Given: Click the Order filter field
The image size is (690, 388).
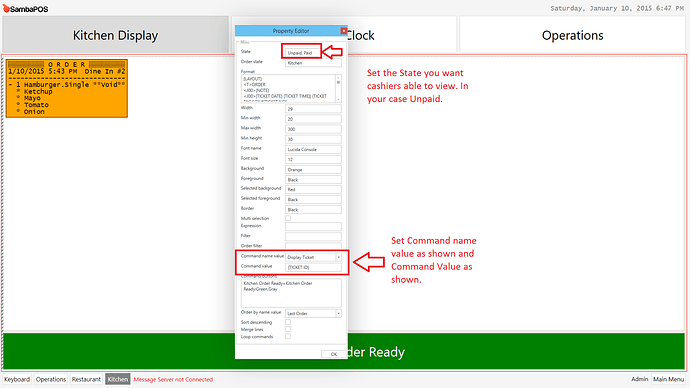Looking at the screenshot, I should coord(313,245).
